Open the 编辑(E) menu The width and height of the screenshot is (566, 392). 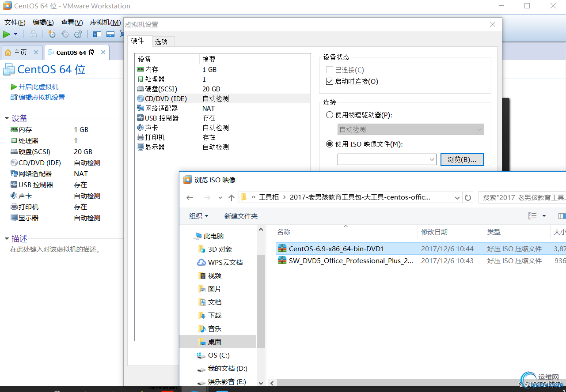click(x=43, y=23)
